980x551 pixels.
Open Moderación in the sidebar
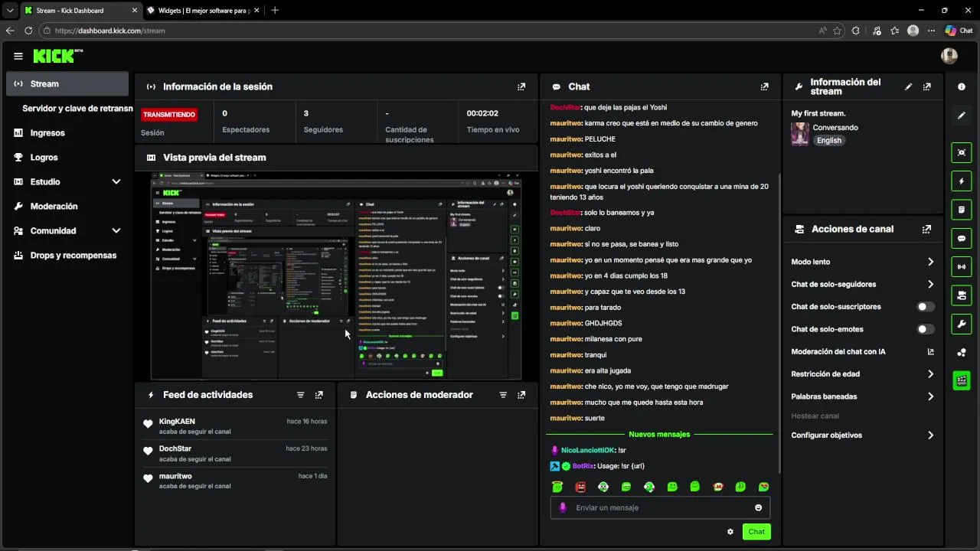click(67, 206)
